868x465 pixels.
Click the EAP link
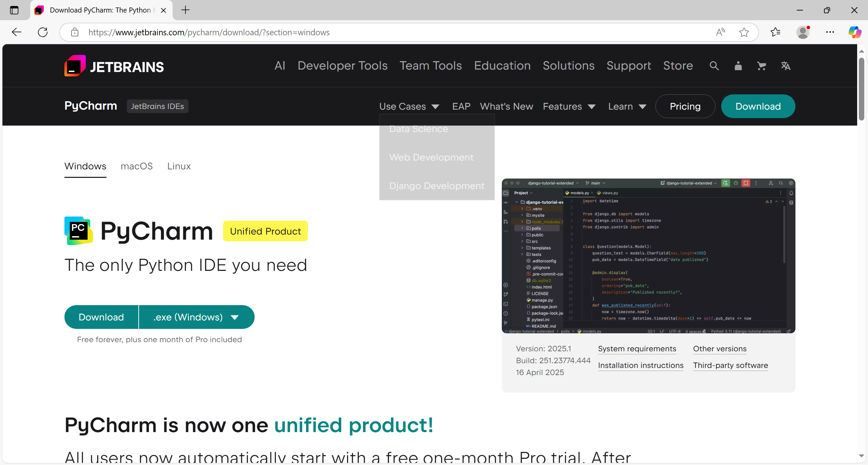coord(461,106)
